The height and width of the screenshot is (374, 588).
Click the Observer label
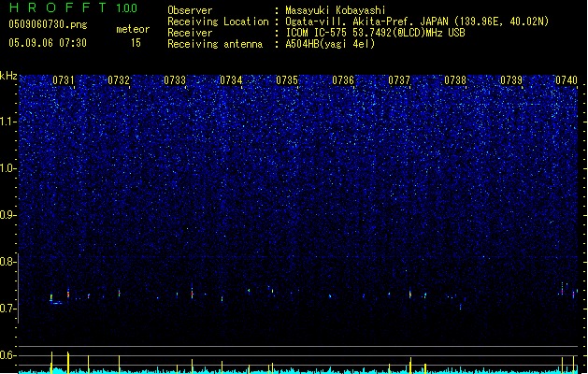tap(190, 10)
